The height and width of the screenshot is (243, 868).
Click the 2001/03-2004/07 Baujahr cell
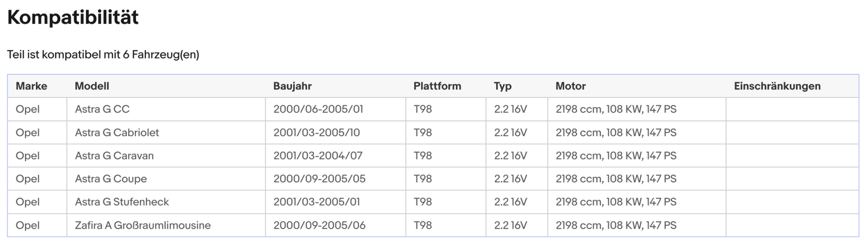tap(318, 156)
